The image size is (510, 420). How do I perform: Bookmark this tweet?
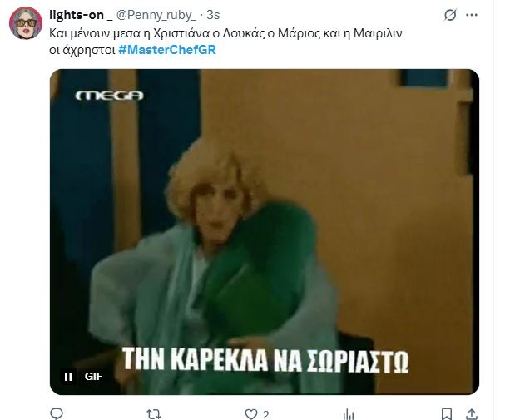pos(447,414)
